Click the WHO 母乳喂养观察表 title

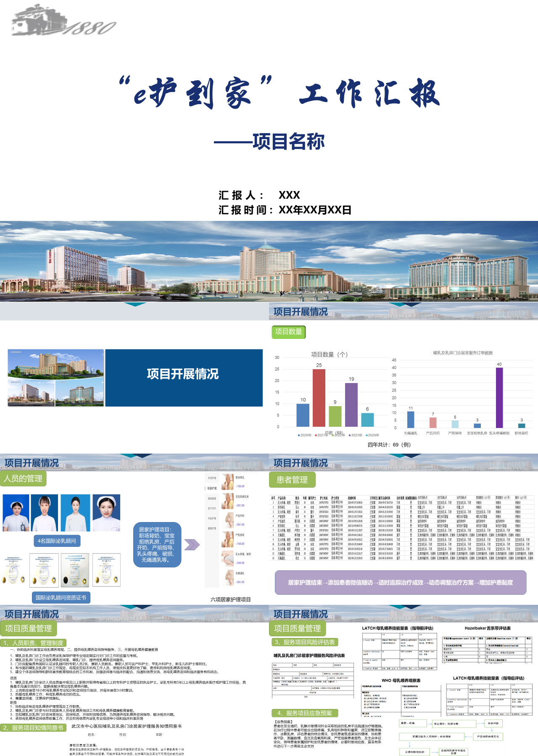pyautogui.click(x=401, y=680)
